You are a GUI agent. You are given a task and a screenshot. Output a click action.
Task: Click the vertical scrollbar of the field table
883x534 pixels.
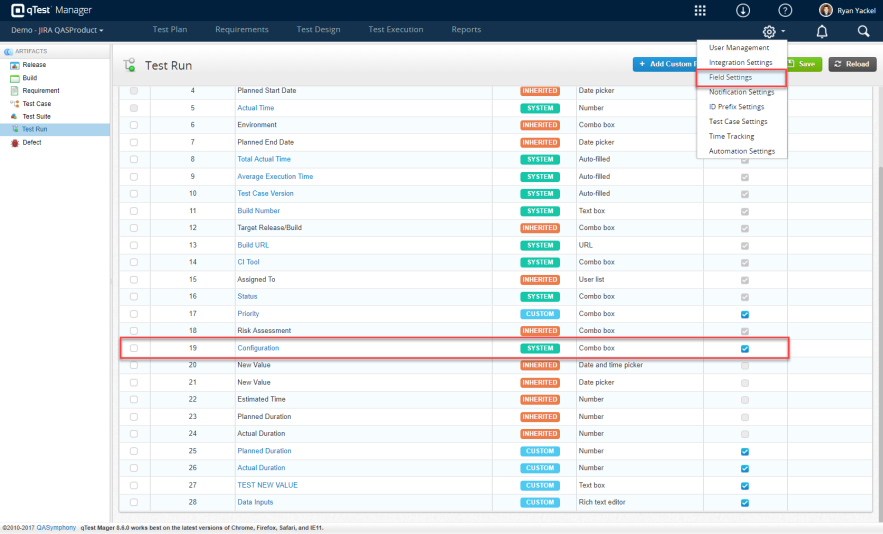point(879,300)
